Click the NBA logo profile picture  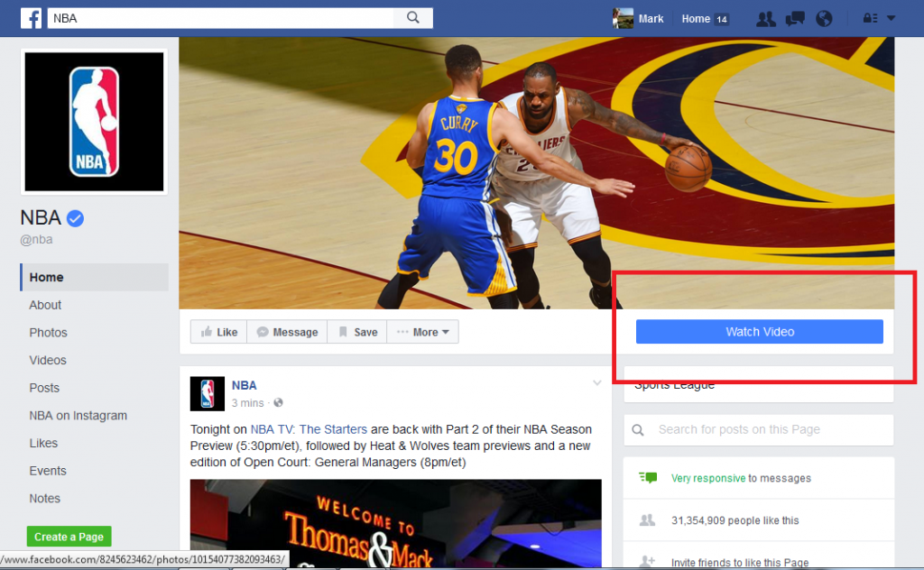94,122
